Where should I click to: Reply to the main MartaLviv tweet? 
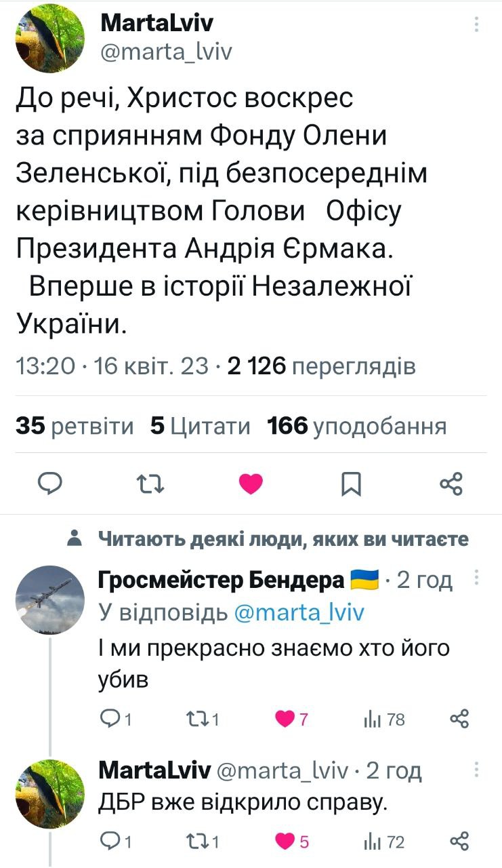(x=49, y=484)
